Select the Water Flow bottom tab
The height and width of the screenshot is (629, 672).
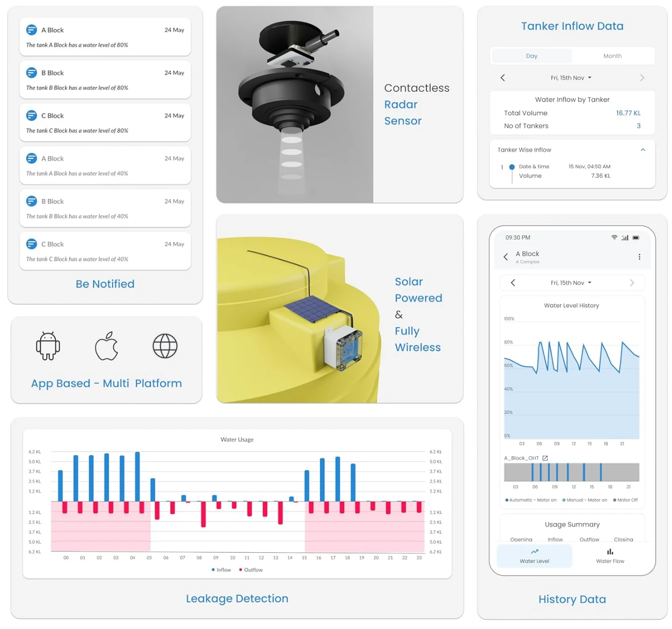(x=610, y=556)
